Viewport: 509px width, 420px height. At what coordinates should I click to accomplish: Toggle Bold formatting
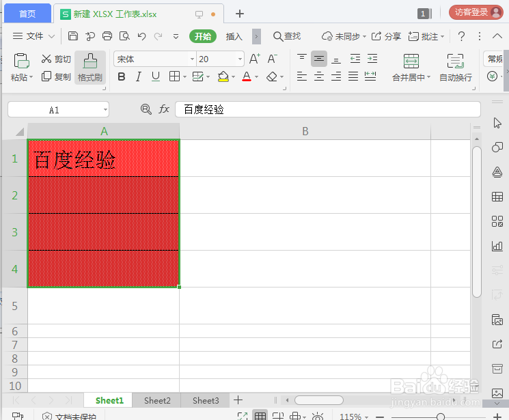point(122,76)
